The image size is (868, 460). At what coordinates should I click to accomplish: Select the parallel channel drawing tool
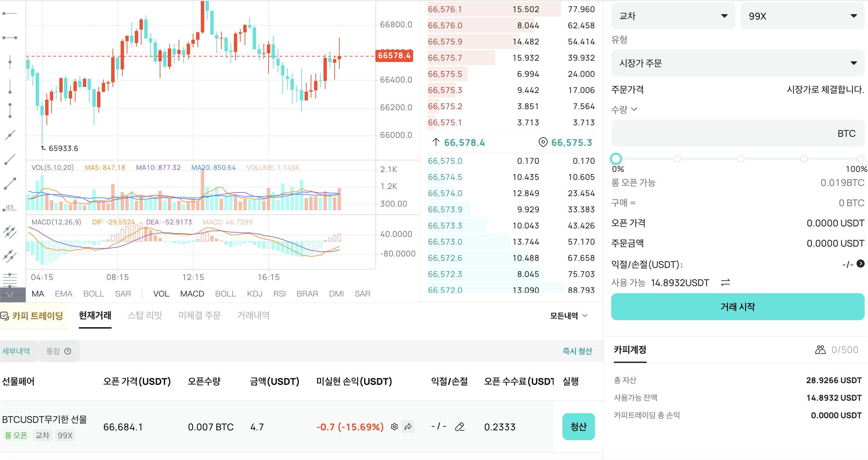click(x=10, y=232)
